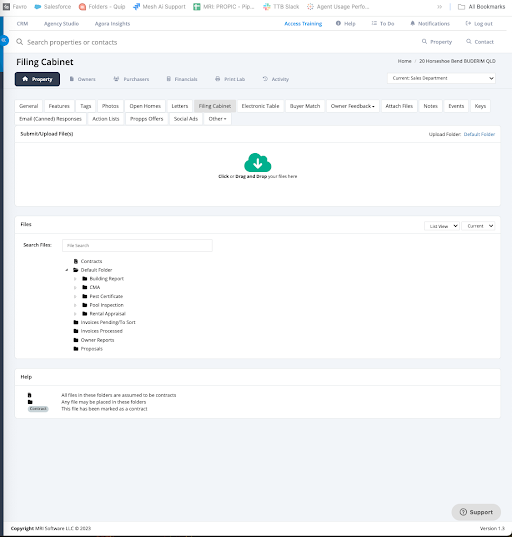Open the General sub-tab
Image resolution: width=512 pixels, height=537 pixels.
pyautogui.click(x=29, y=106)
